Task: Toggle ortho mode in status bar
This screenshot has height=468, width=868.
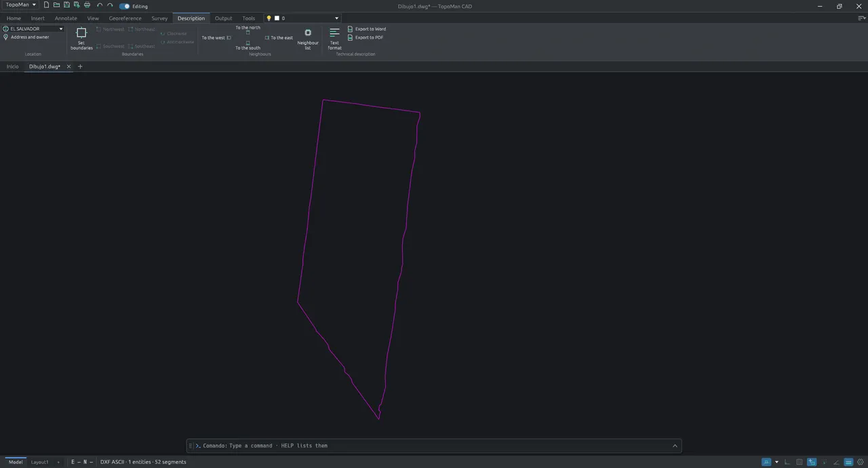Action: click(787, 462)
